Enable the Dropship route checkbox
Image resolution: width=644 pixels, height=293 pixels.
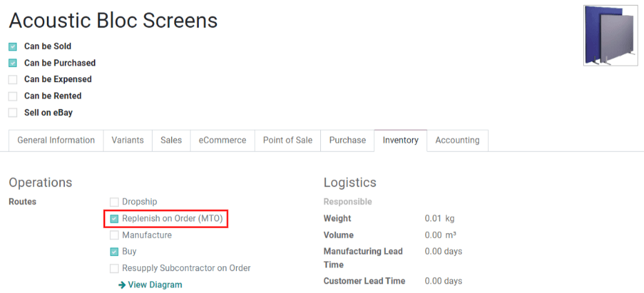click(115, 202)
